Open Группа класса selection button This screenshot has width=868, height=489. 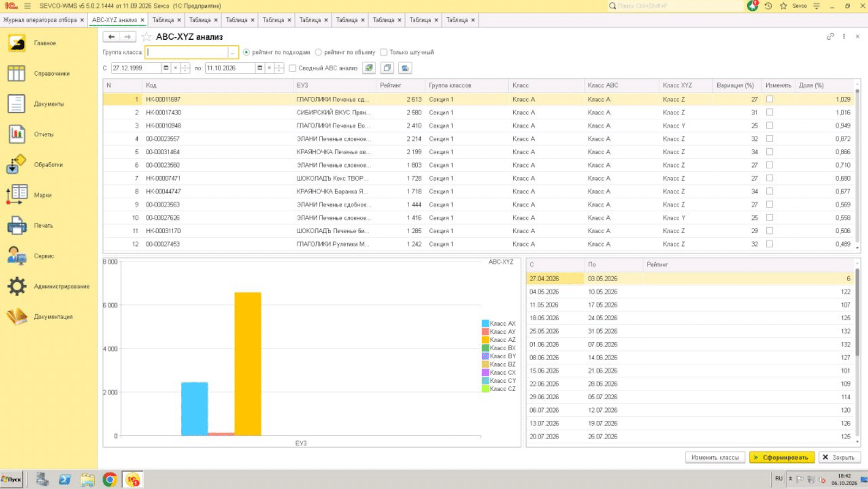(x=233, y=52)
